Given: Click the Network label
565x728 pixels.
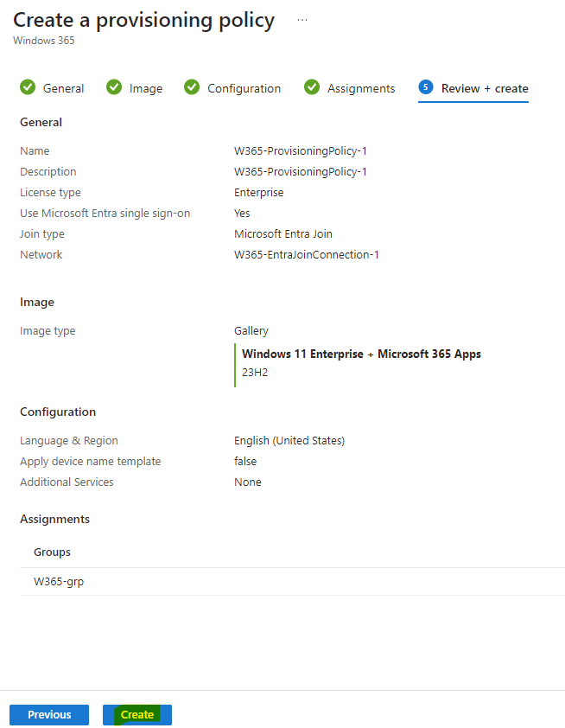Looking at the screenshot, I should tap(41, 255).
